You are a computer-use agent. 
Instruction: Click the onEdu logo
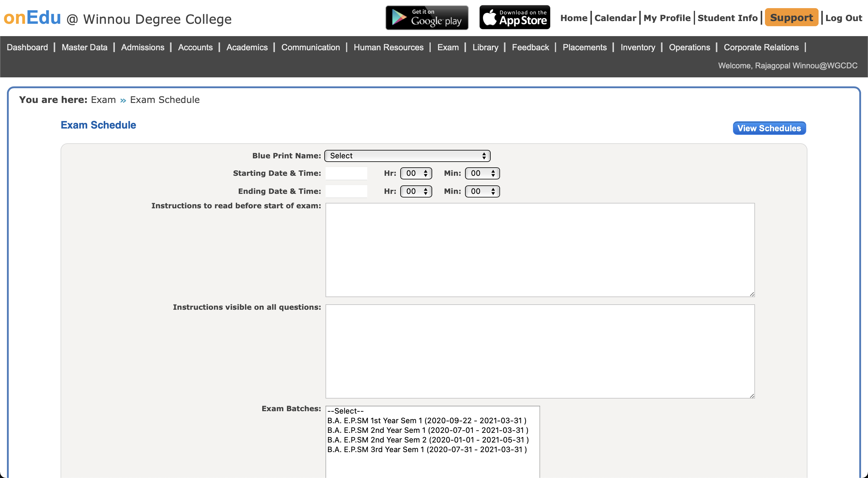point(32,17)
